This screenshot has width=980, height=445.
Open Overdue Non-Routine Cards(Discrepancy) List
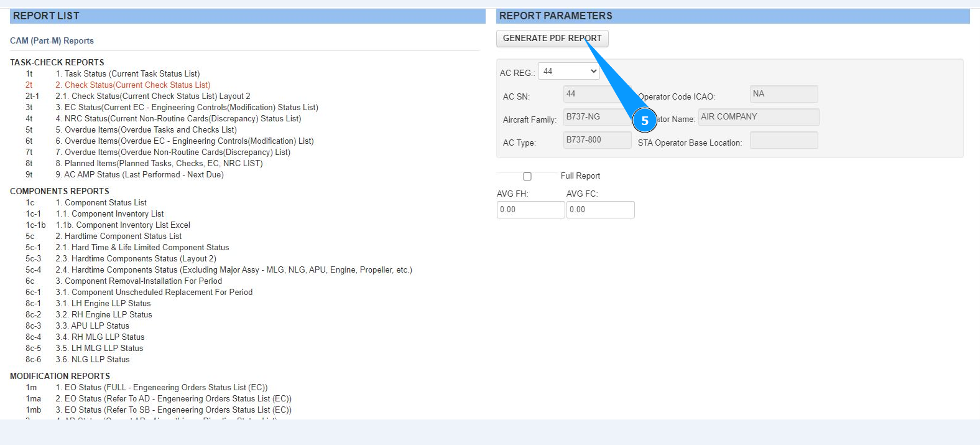click(173, 152)
